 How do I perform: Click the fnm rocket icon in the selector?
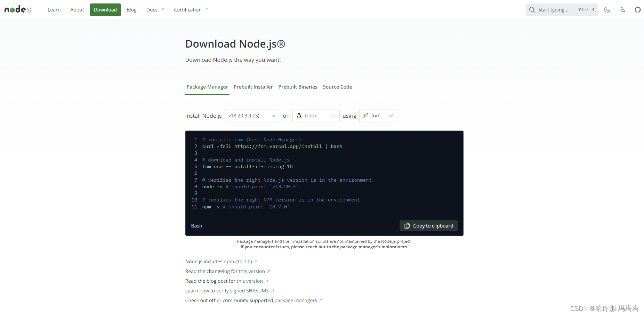coord(366,115)
